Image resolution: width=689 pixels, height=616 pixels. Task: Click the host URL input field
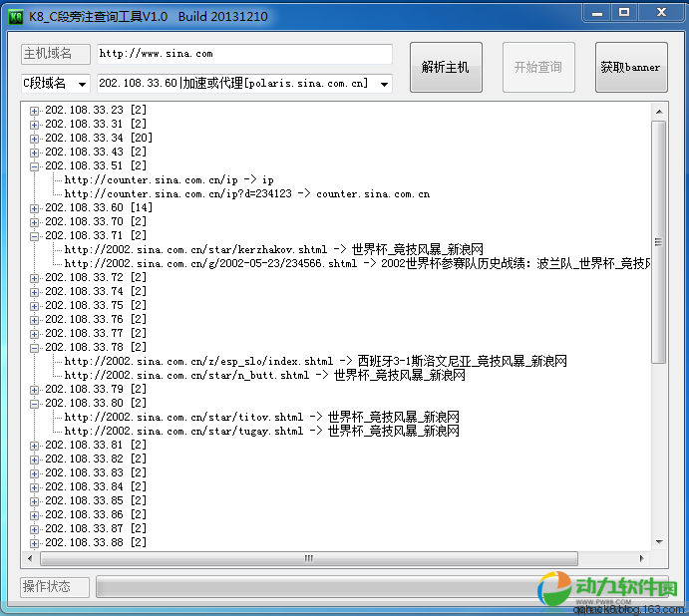(244, 54)
